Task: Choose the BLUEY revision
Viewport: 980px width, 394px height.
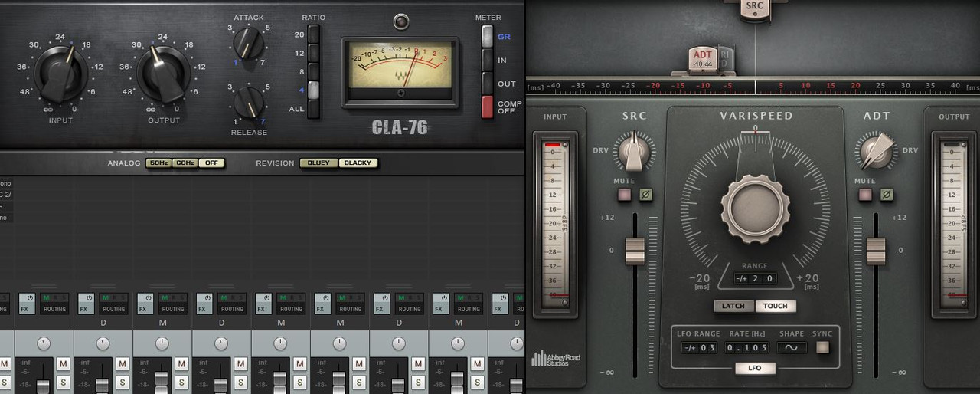Action: 318,163
